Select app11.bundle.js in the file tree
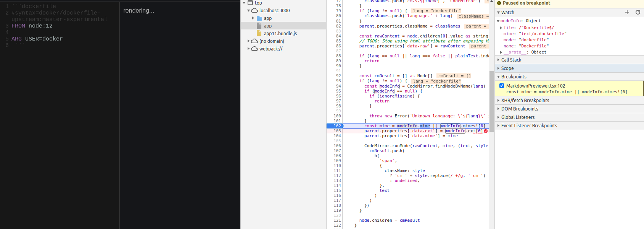This screenshot has width=644, height=229. [280, 34]
